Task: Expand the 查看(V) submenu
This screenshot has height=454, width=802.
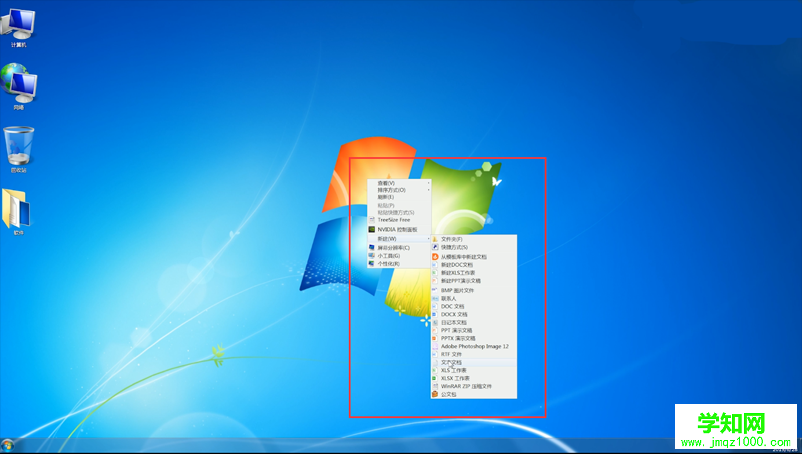Action: pyautogui.click(x=399, y=183)
